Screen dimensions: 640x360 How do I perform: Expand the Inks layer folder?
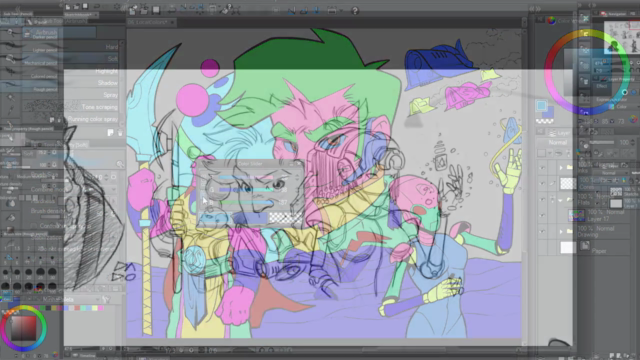561,168
